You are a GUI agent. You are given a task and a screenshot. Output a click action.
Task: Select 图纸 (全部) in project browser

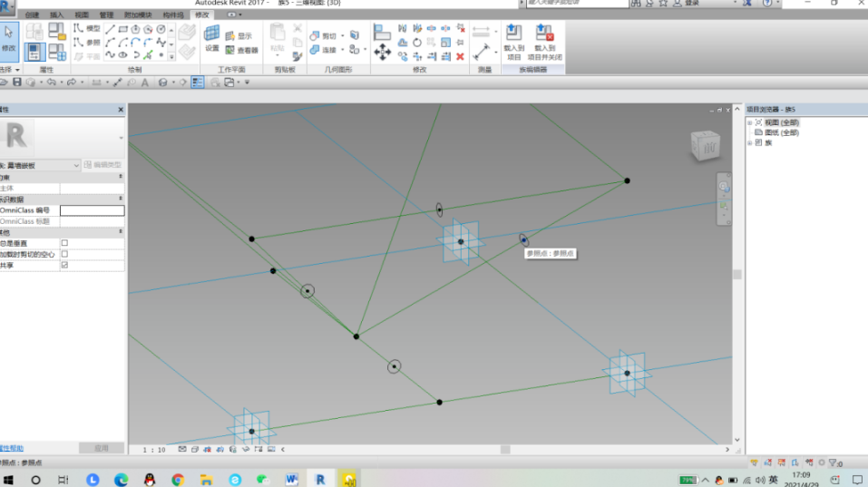[x=782, y=132]
